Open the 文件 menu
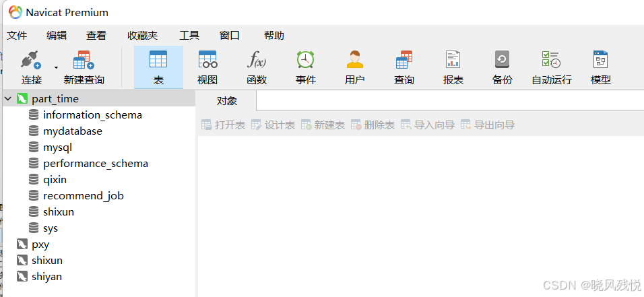The image size is (644, 297). (x=17, y=36)
